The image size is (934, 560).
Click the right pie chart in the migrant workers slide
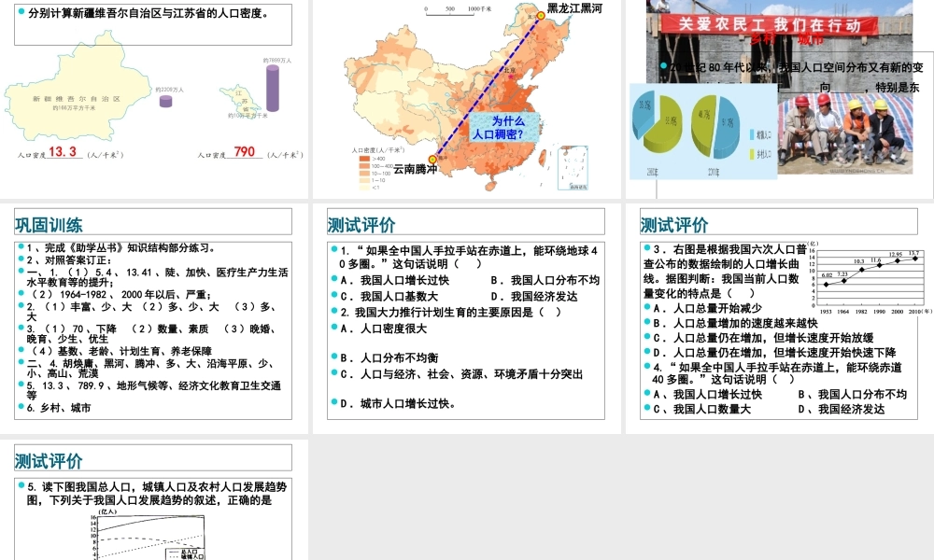click(715, 126)
